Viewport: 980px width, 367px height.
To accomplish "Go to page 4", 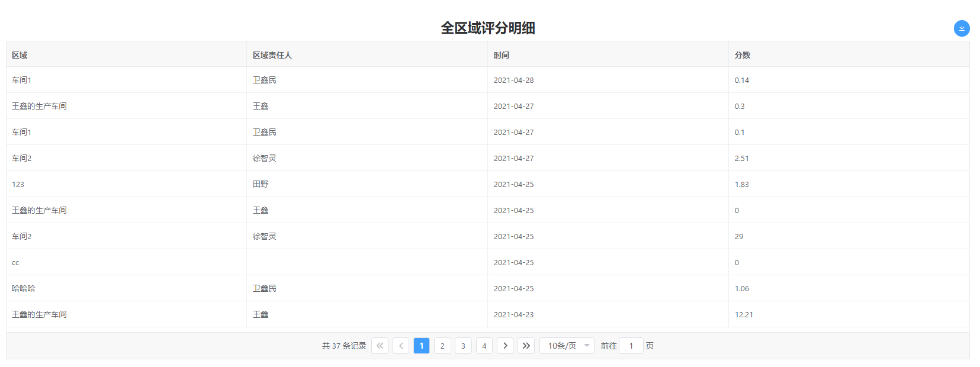I will click(x=484, y=346).
